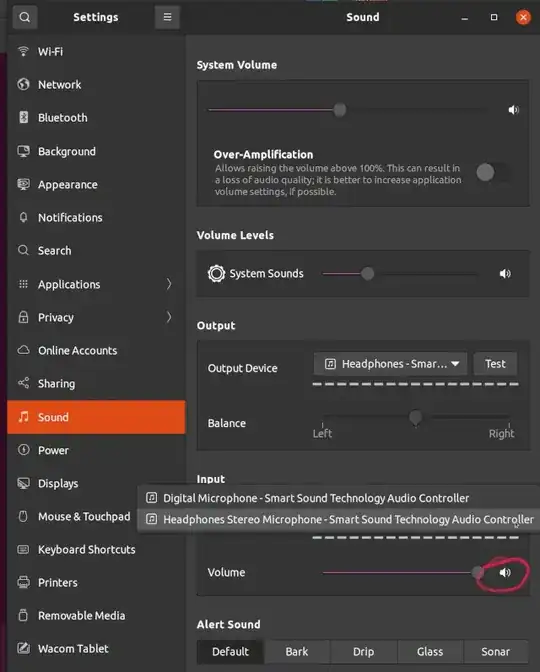Select Digital Microphone input device

click(339, 498)
